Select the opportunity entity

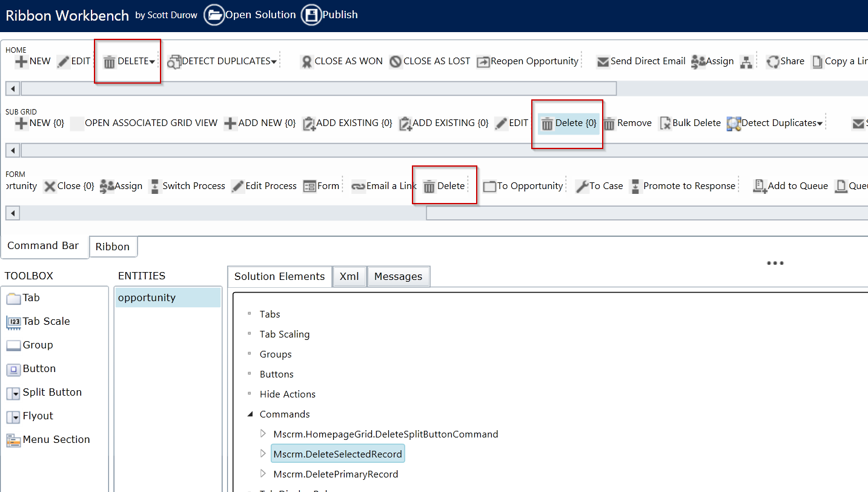coord(168,298)
